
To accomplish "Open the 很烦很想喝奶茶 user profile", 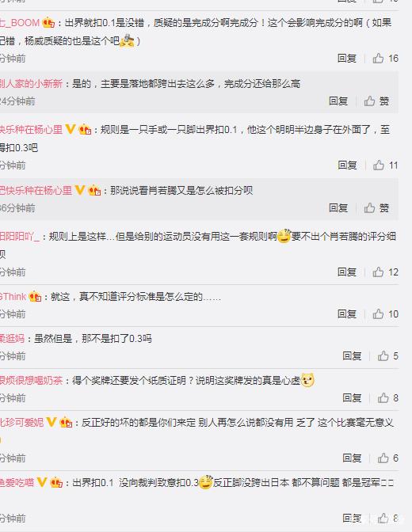I will click(x=31, y=380).
